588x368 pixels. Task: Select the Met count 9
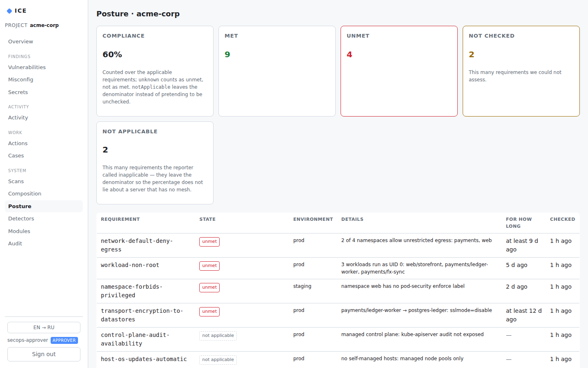click(227, 54)
